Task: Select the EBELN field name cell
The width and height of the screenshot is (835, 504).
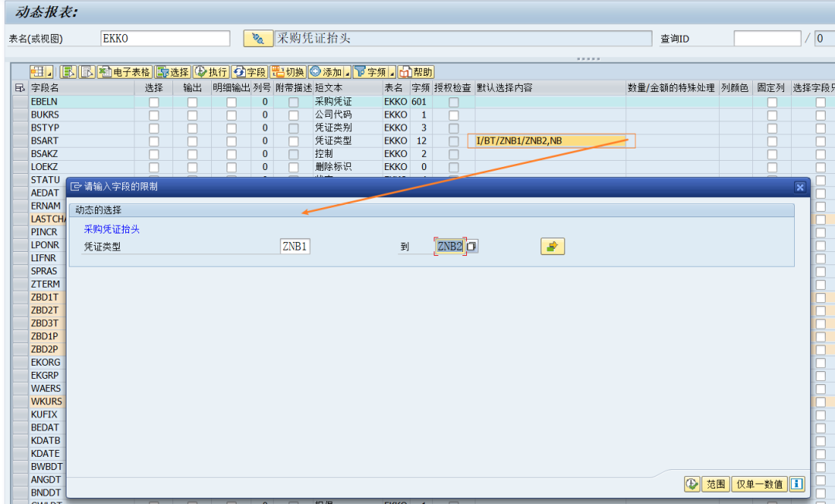Action: pos(81,102)
